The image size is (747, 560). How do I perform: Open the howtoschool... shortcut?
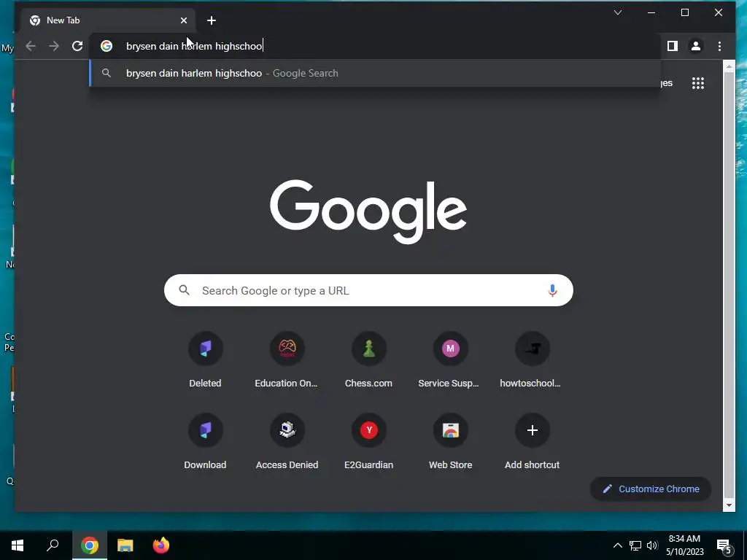pyautogui.click(x=532, y=360)
